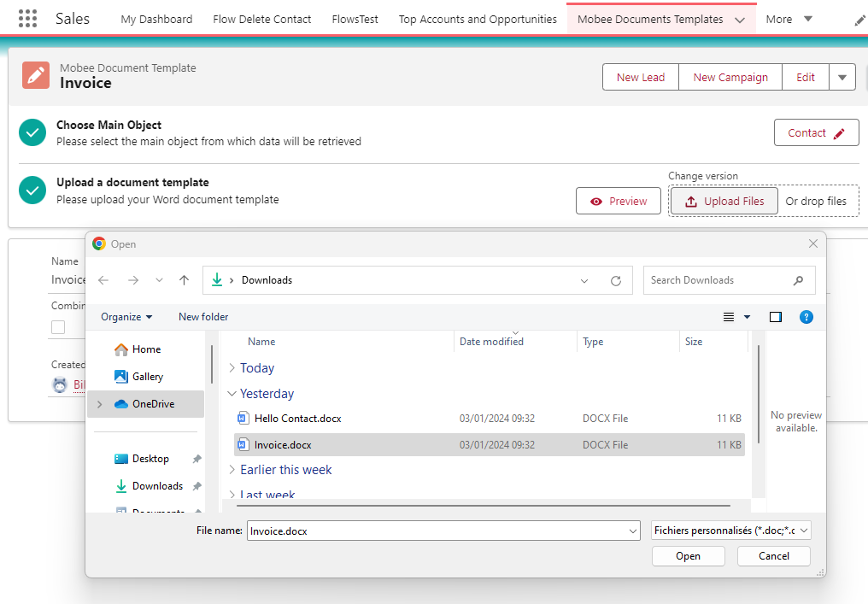Switch to Top Accounts and Opportunities tab
This screenshot has height=604, width=868.
(x=478, y=20)
